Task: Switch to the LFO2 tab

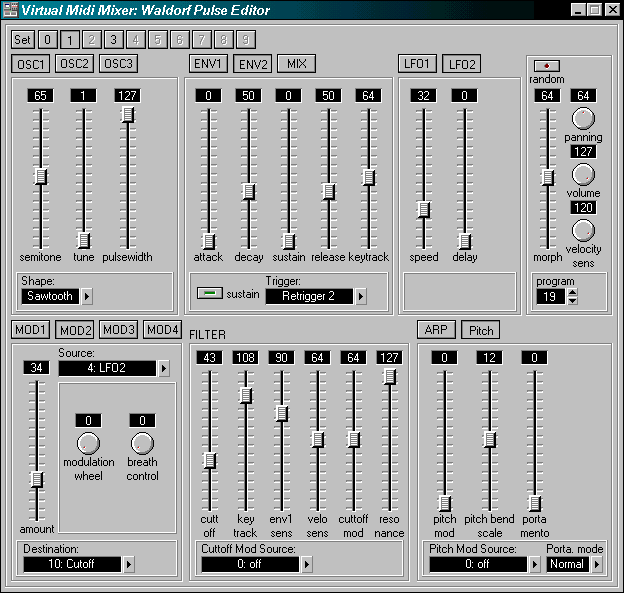Action: (x=462, y=64)
